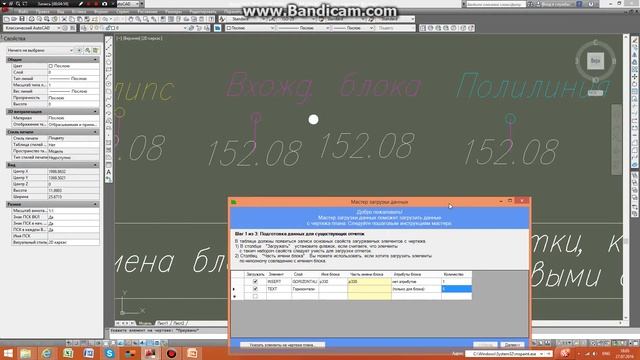Select the Multiline Text 'A' tool

(109, 172)
